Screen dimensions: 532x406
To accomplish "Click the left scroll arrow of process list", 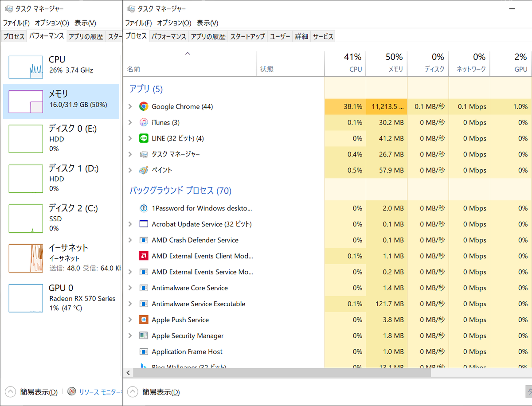I will pos(128,373).
